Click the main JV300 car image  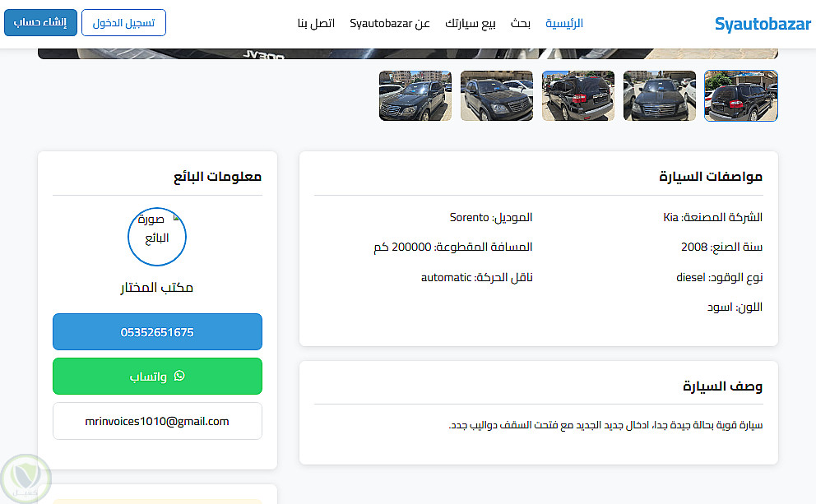(408, 53)
